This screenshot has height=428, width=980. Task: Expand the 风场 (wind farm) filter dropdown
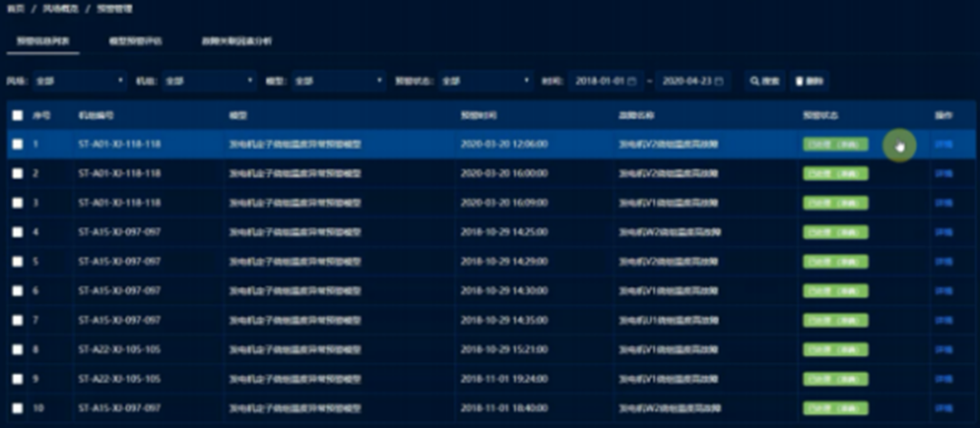tap(80, 82)
